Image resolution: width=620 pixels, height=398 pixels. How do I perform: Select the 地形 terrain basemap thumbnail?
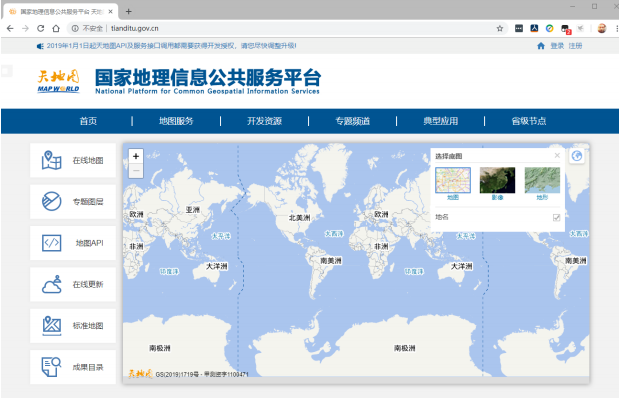[542, 180]
